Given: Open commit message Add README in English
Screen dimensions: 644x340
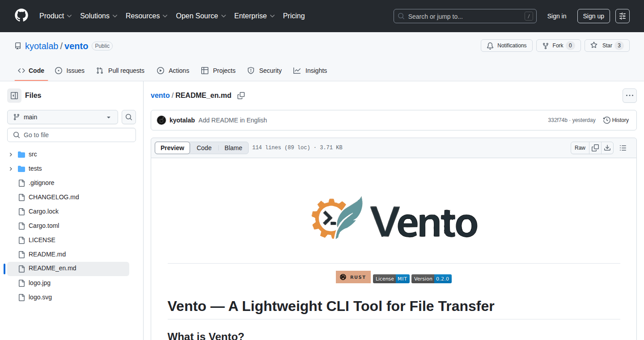Looking at the screenshot, I should click(x=233, y=120).
